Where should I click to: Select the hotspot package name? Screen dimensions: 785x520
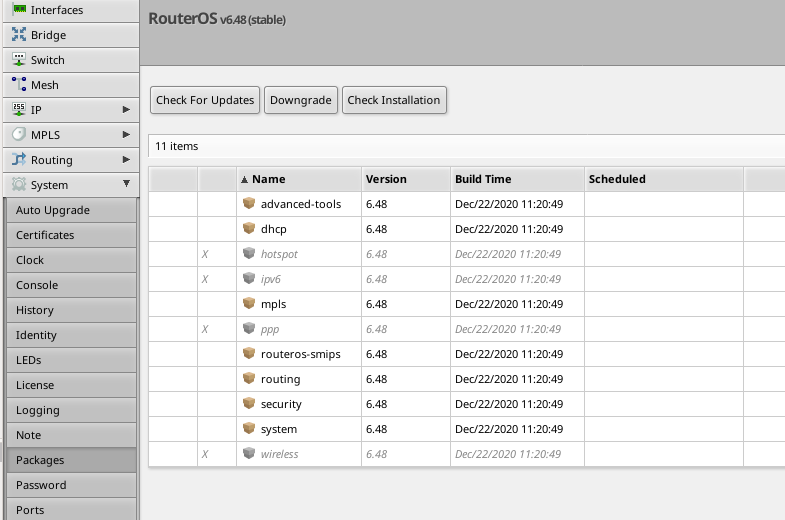pos(279,254)
